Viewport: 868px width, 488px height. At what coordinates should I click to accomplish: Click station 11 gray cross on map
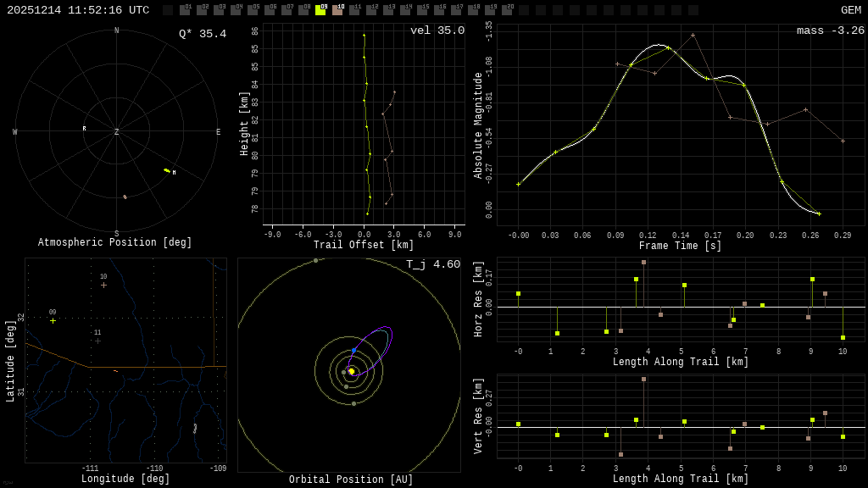tap(97, 341)
